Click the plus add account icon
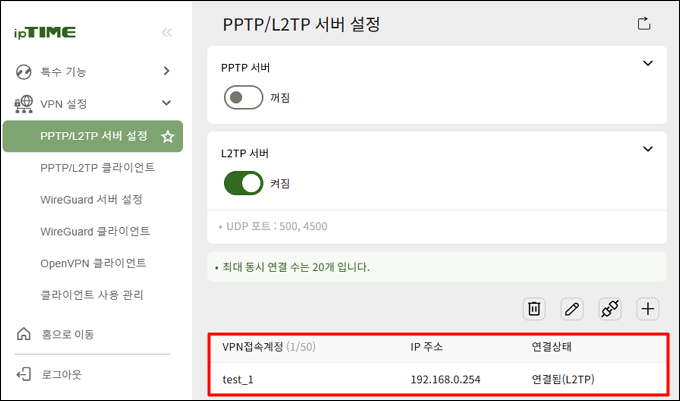This screenshot has height=401, width=680. click(647, 309)
